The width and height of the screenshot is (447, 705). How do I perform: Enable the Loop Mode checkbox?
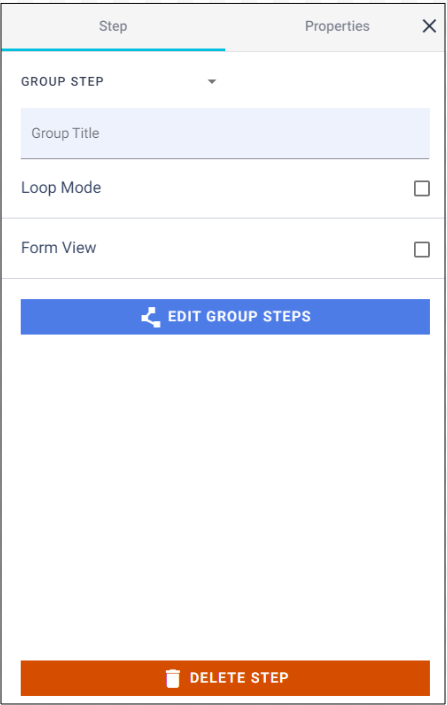pos(421,188)
